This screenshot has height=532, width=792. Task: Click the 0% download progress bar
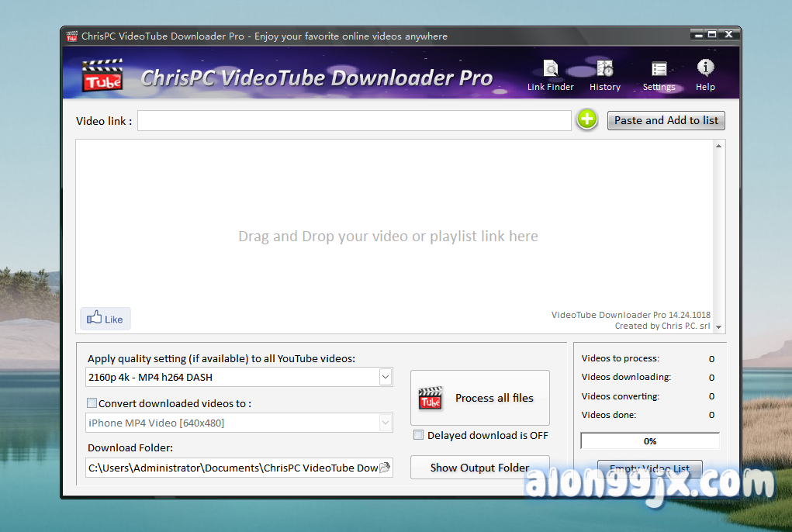(650, 441)
